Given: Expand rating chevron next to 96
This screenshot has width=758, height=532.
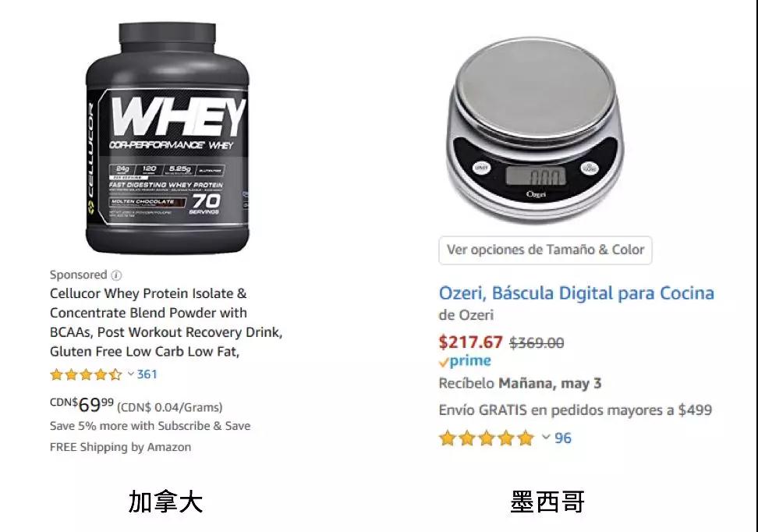Looking at the screenshot, I should point(546,437).
